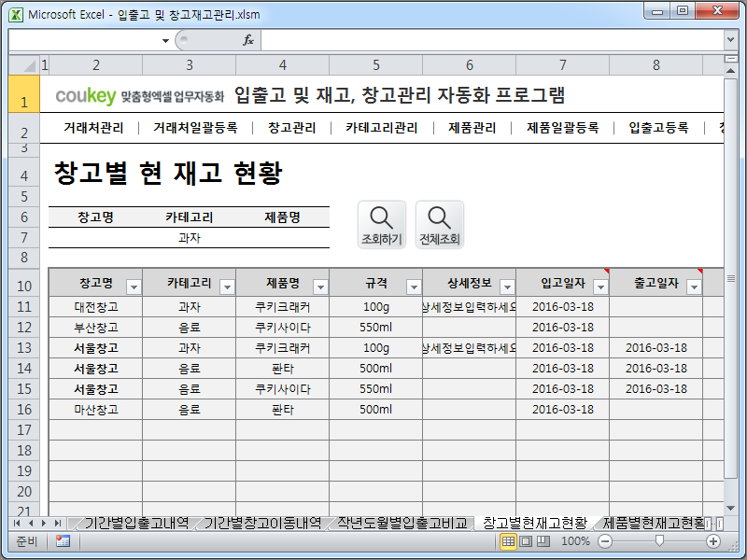Select the 쿠키크래커 cell in row 11
This screenshot has height=560, width=747.
click(x=283, y=307)
